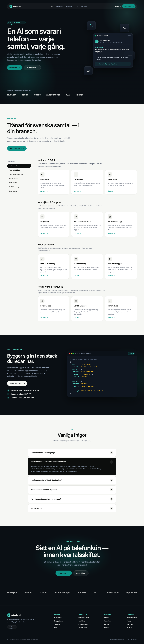
Task: Expand the 'Hur snabbt kan ni vara igång?' question
Action: coord(72,453)
